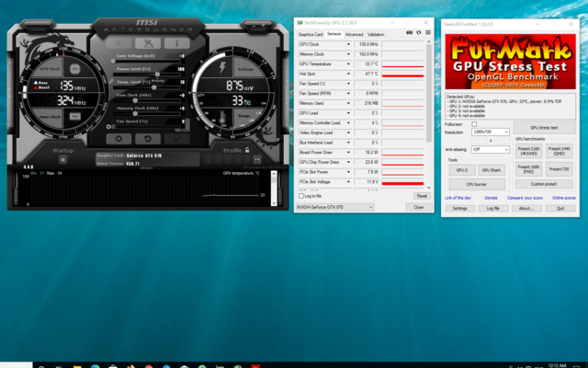Start the GPU stress test in FurMark
Viewport: 588px width, 368px height.
[x=544, y=128]
